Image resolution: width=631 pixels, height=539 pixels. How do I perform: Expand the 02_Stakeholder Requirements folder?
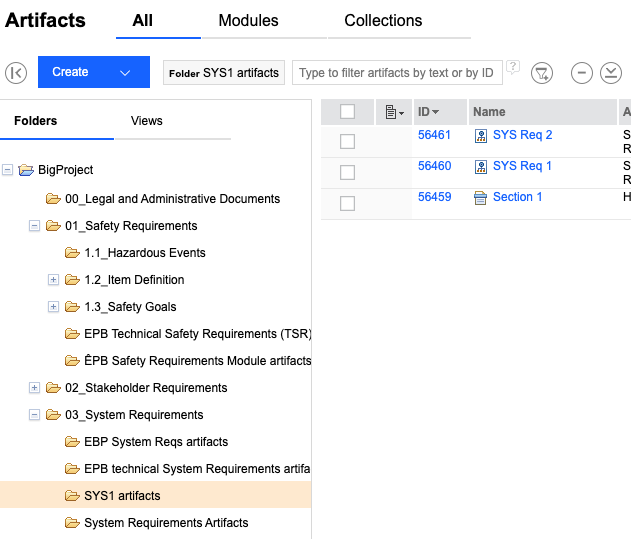click(35, 388)
